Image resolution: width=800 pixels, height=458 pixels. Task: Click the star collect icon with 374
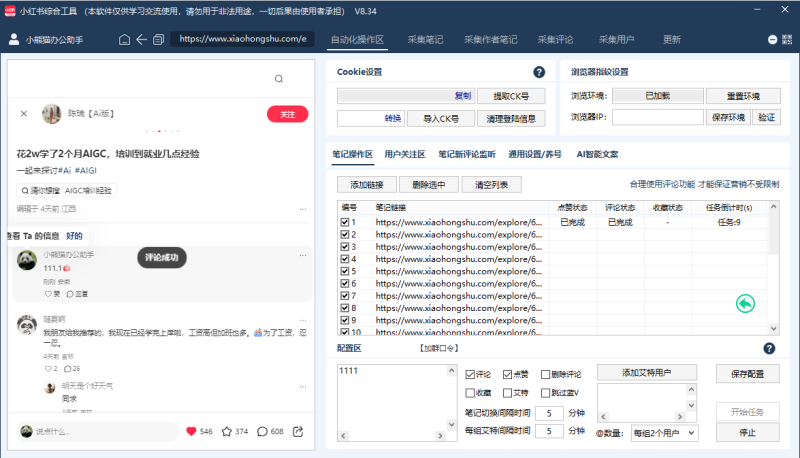[227, 431]
